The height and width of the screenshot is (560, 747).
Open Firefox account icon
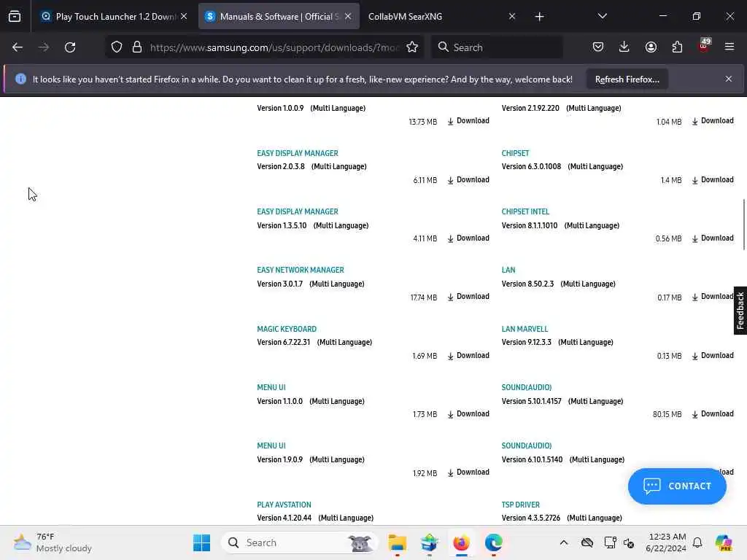click(x=651, y=47)
